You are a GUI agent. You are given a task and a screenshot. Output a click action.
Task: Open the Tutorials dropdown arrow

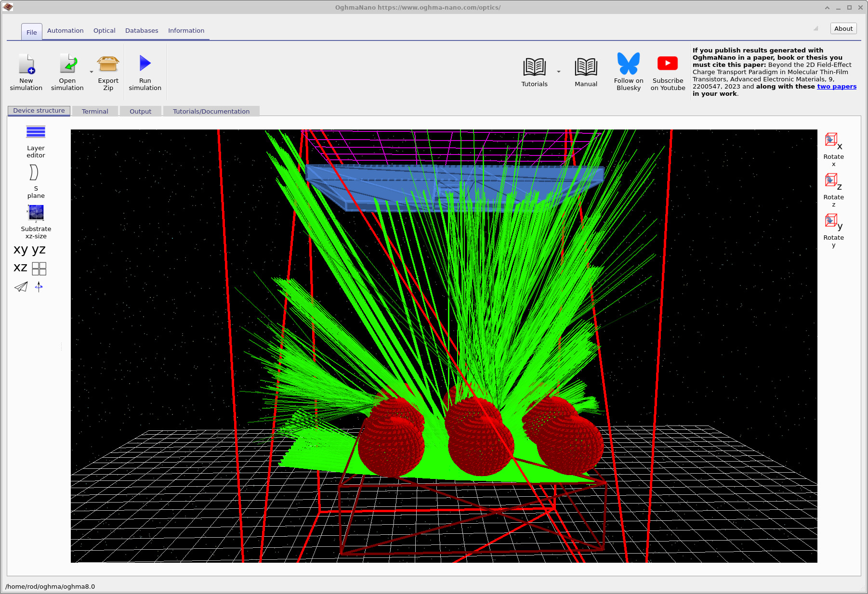tap(558, 71)
